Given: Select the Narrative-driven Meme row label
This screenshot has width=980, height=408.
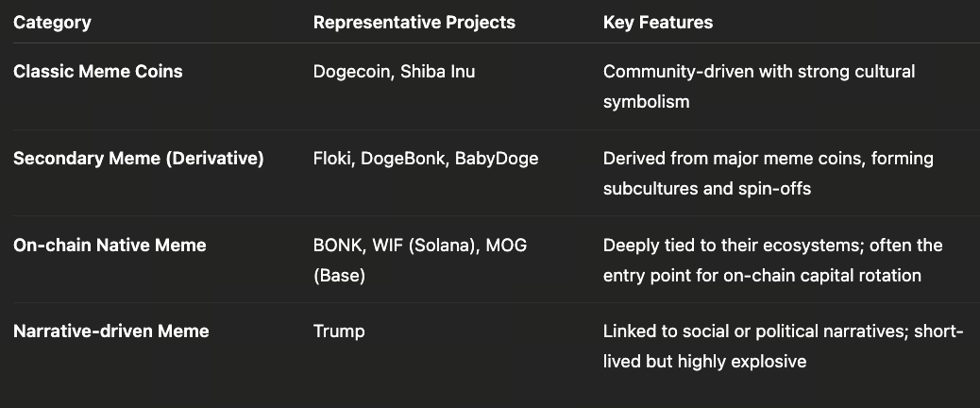Looking at the screenshot, I should [x=110, y=331].
